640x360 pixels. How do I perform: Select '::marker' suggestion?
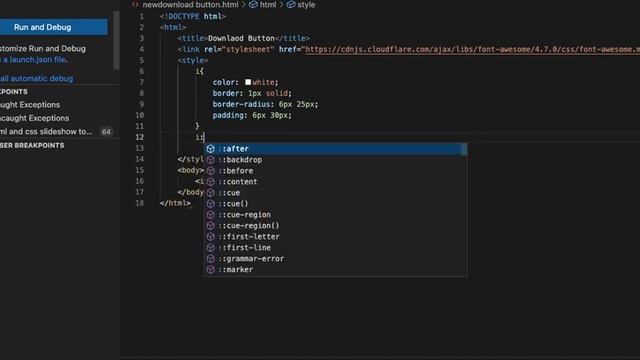click(336, 270)
